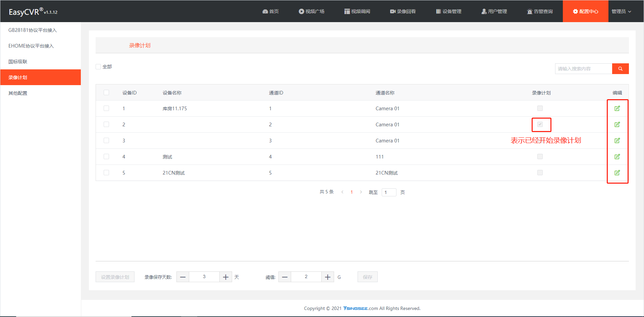Increase threshold value in G
The width and height of the screenshot is (644, 317).
click(x=328, y=277)
